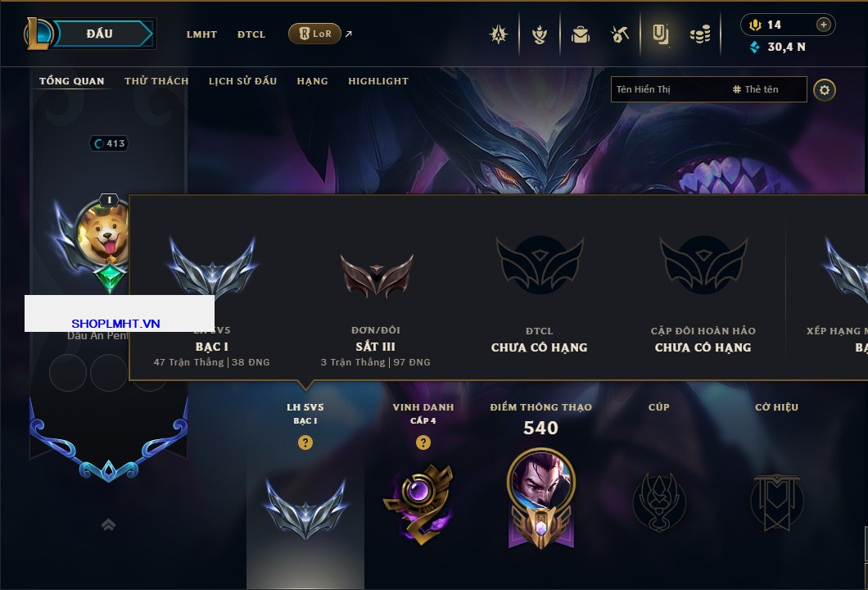The height and width of the screenshot is (590, 868).
Task: Open the Store coins icon
Action: pos(700,34)
